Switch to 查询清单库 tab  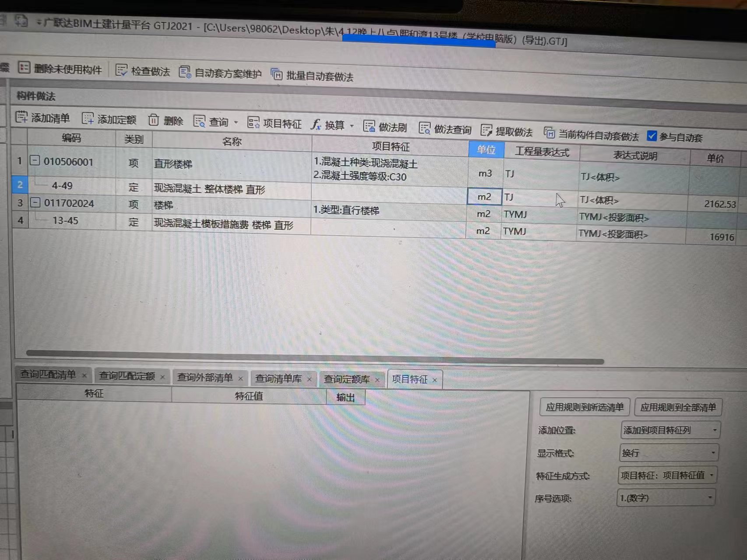coord(278,378)
